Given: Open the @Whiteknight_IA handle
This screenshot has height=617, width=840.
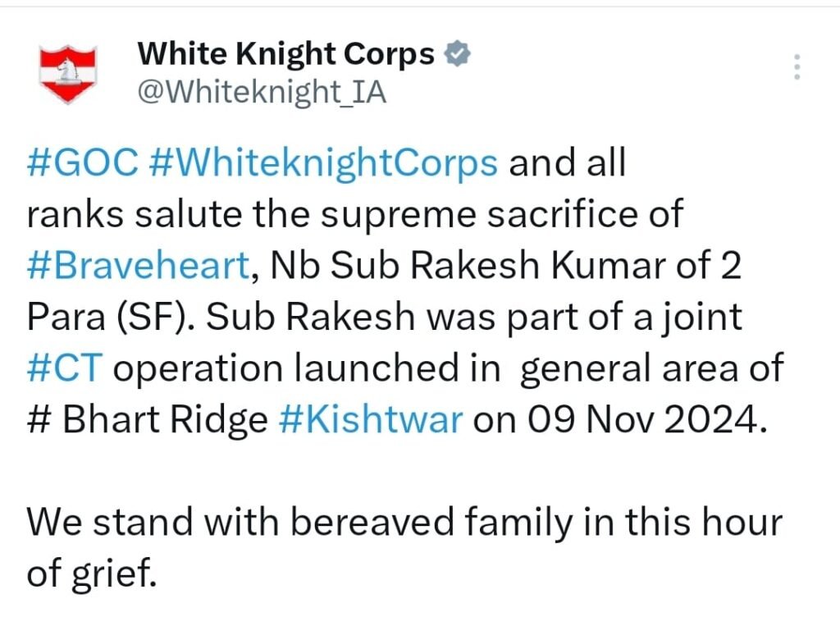Looking at the screenshot, I should click(x=261, y=93).
